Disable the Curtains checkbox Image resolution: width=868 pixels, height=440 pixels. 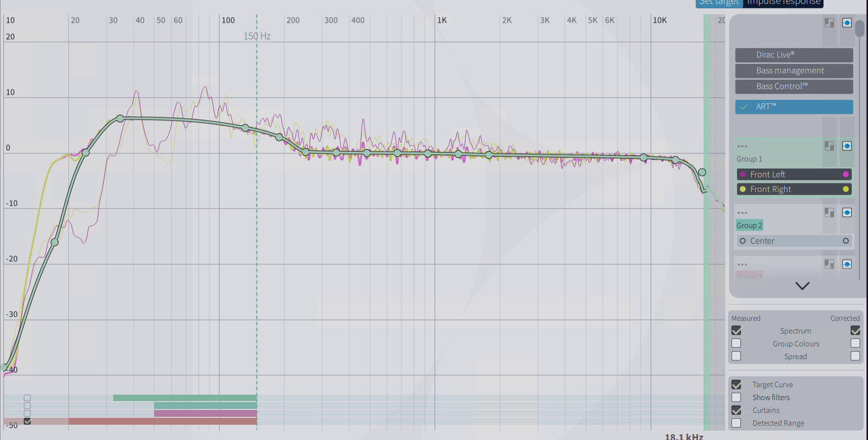coord(737,410)
